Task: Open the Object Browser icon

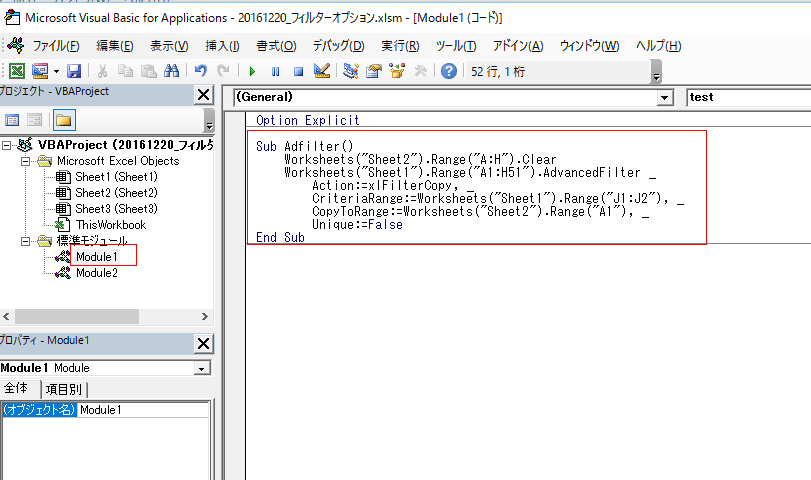Action: click(x=397, y=71)
